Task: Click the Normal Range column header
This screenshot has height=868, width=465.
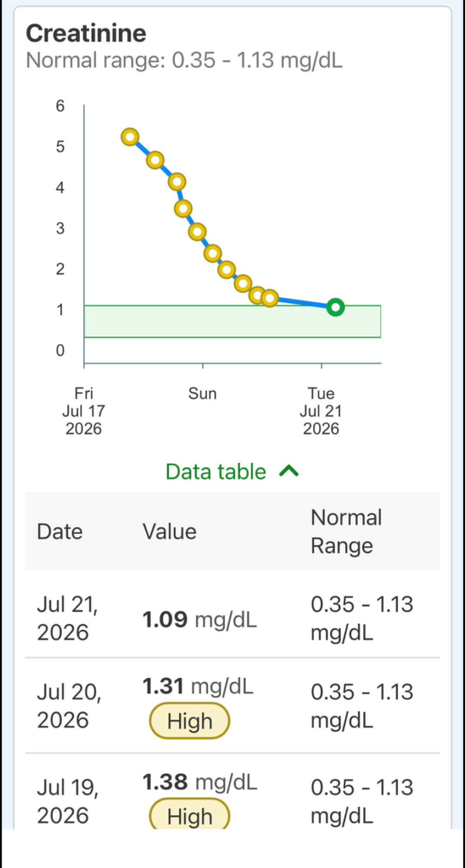Action: 346,532
